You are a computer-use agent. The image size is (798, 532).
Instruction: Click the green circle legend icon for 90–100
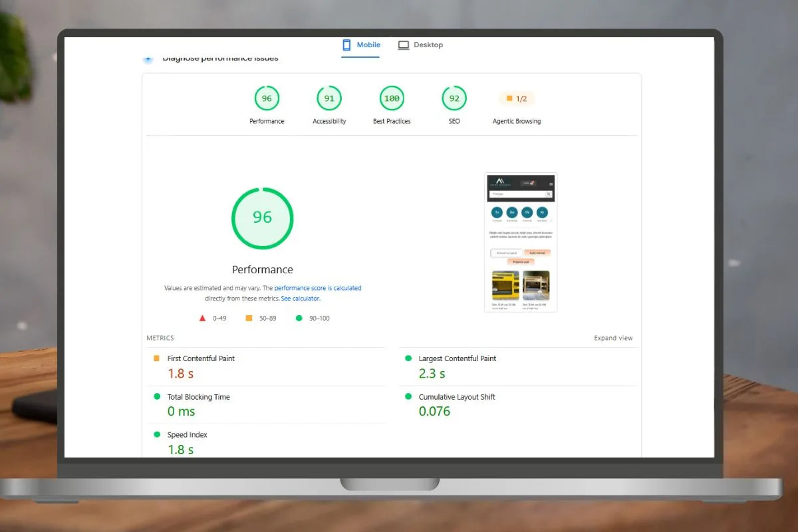click(x=298, y=318)
